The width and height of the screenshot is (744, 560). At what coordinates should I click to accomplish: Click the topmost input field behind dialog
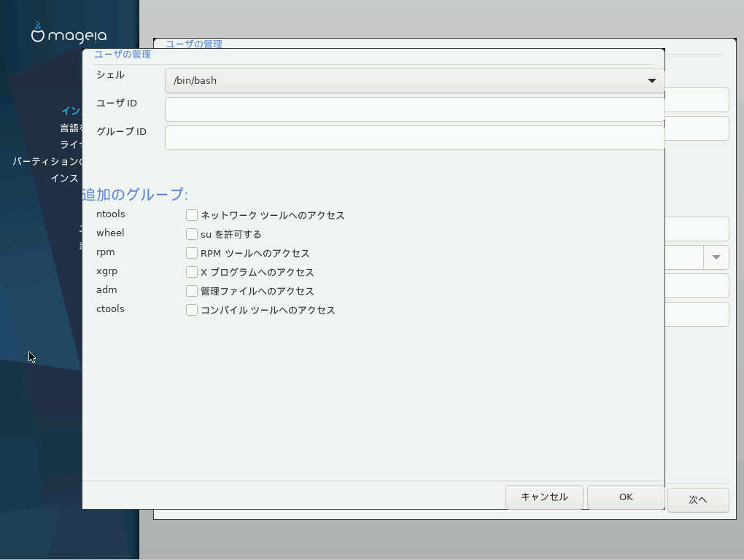[x=697, y=100]
